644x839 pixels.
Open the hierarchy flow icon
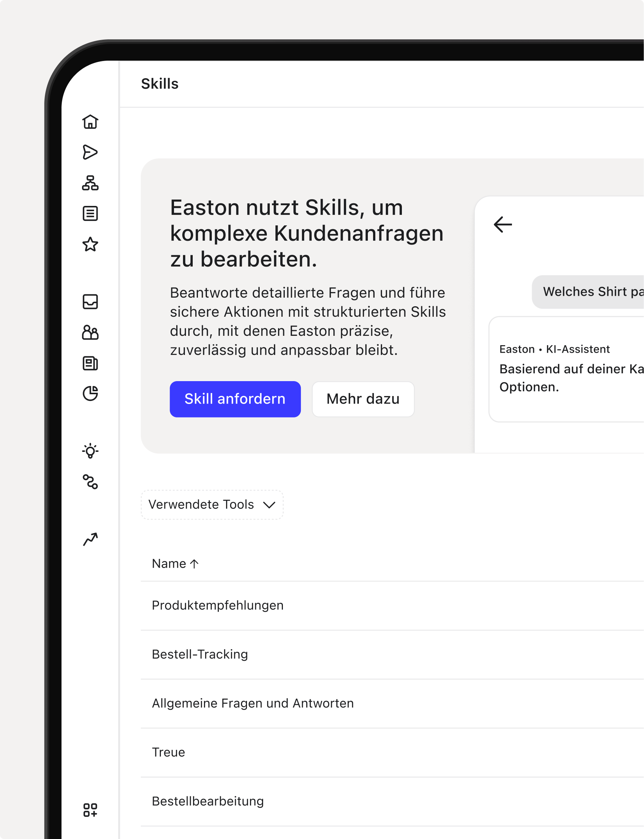point(90,183)
